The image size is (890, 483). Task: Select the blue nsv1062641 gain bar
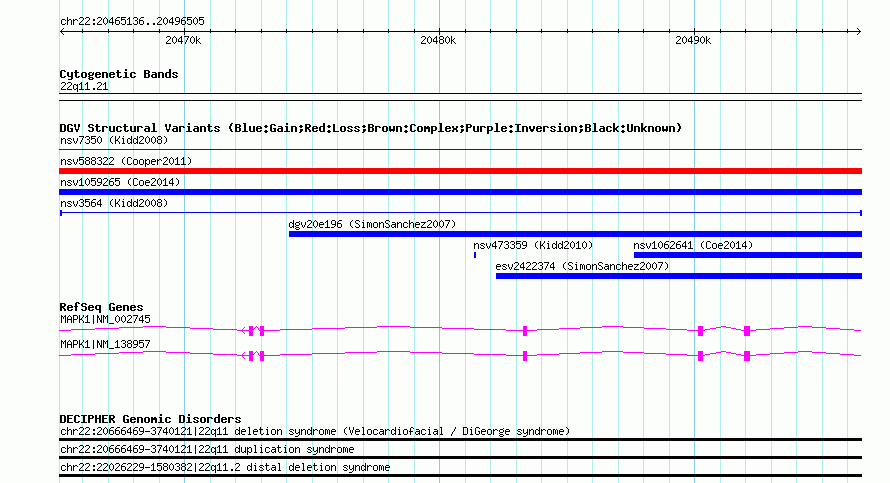click(x=748, y=255)
